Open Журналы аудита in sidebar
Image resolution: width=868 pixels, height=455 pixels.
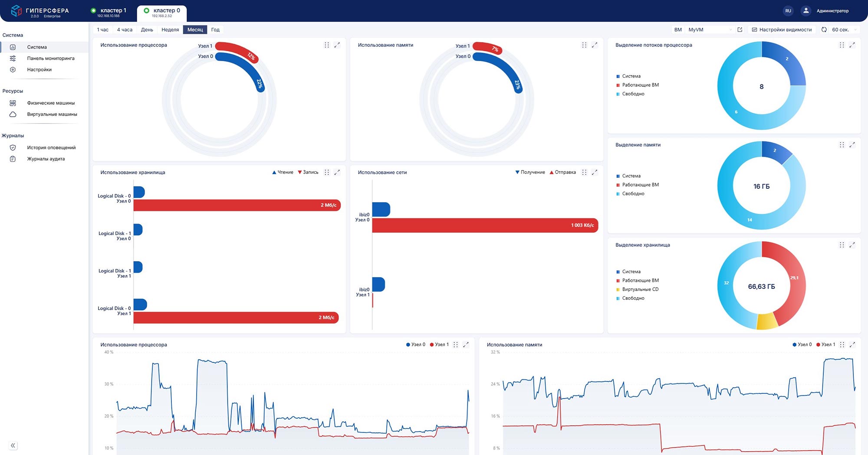pos(44,159)
